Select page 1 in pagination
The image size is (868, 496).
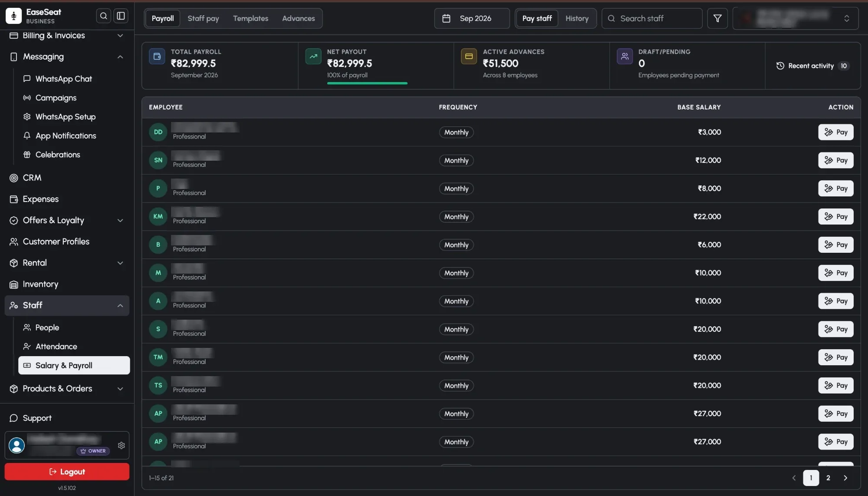[811, 478]
